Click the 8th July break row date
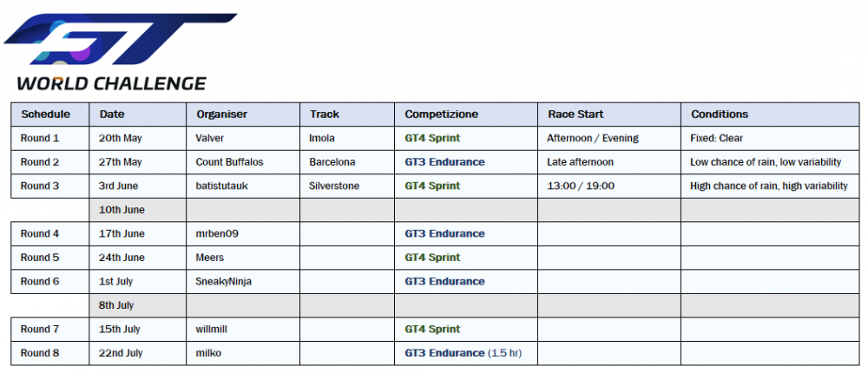Screen dimensions: 868x373 [117, 305]
